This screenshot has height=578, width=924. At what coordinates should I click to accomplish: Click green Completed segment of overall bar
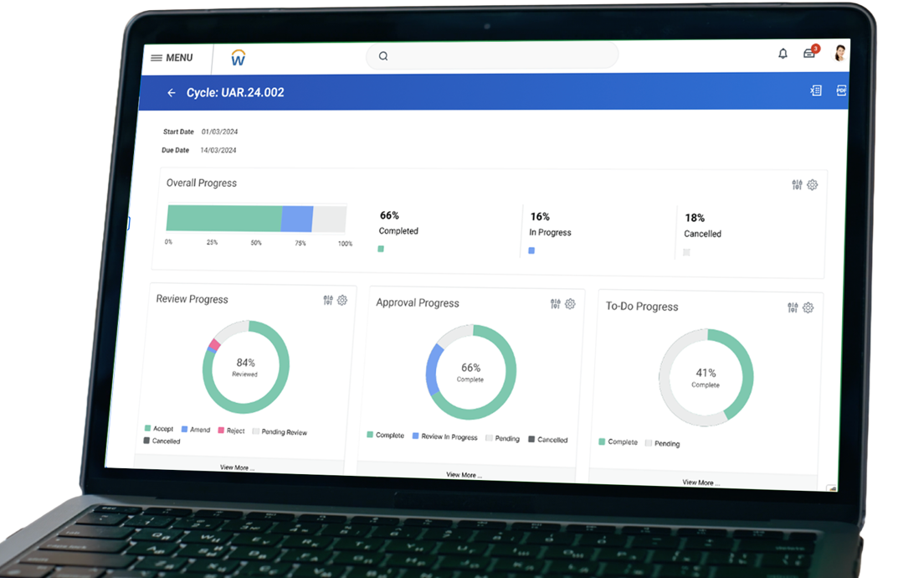pyautogui.click(x=223, y=218)
